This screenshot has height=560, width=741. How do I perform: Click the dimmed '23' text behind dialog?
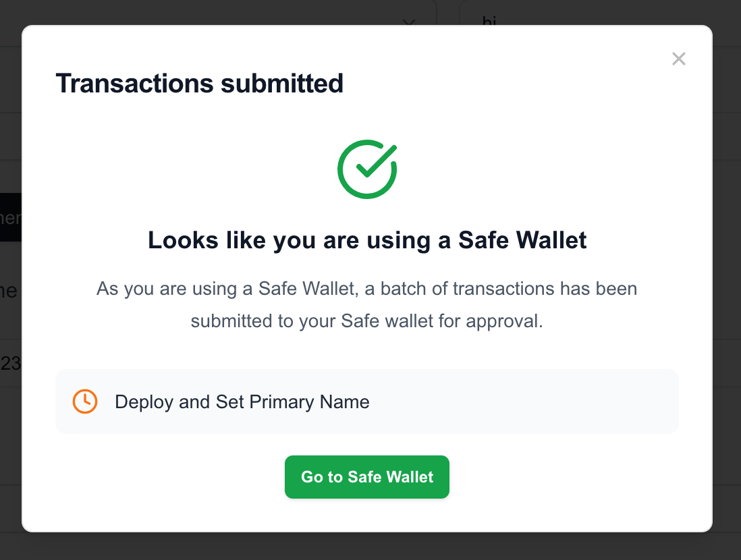[x=10, y=363]
